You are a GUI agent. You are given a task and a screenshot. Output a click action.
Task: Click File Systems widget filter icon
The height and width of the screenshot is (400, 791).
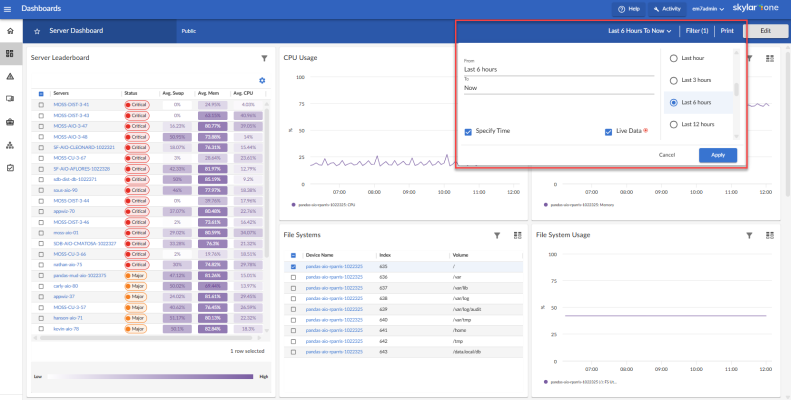tap(497, 235)
